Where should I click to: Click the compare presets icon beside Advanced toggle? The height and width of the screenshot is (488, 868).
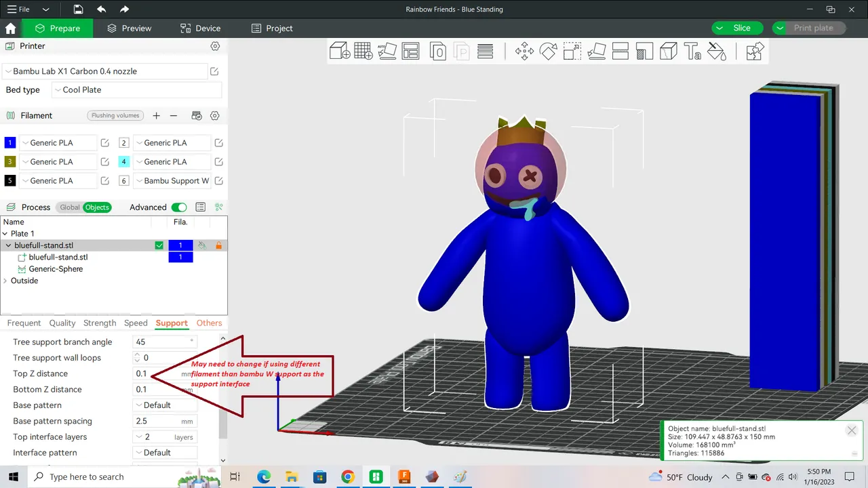[x=219, y=207]
